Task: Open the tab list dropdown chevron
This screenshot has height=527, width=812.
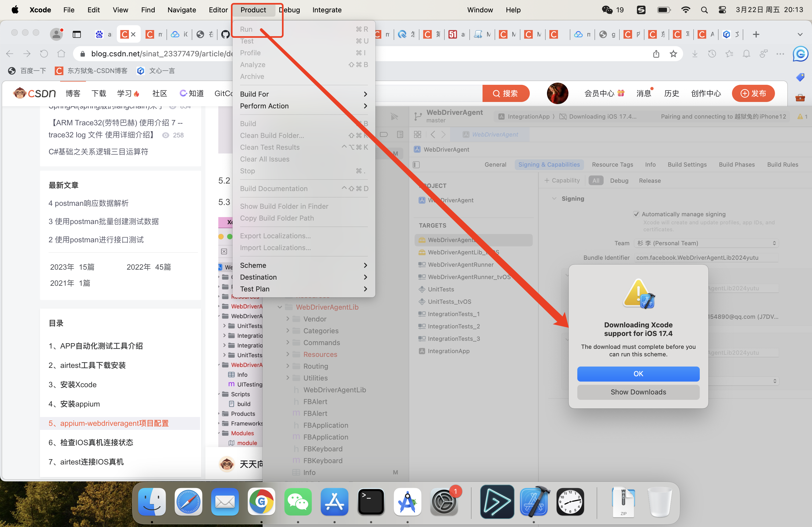Action: [800, 34]
